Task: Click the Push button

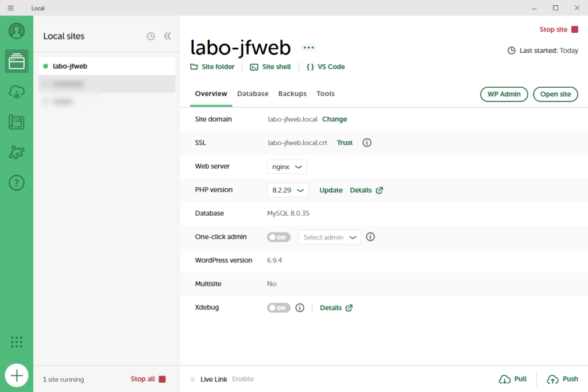Action: point(562,379)
